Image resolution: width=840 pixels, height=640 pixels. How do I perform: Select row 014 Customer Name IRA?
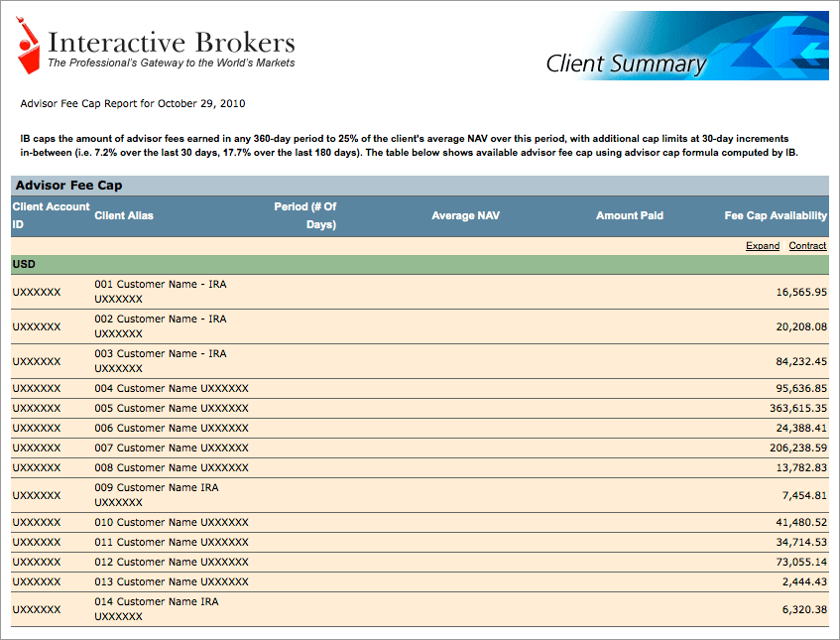point(420,609)
